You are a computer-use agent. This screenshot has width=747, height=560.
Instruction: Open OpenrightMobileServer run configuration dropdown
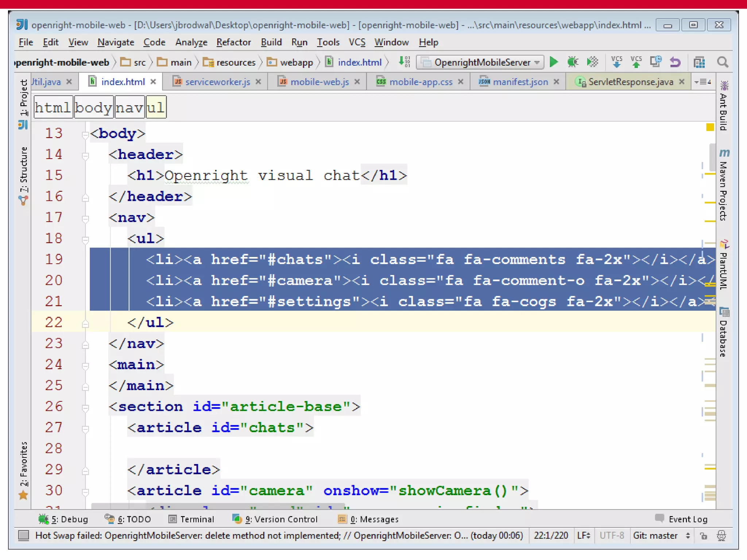[x=480, y=62]
